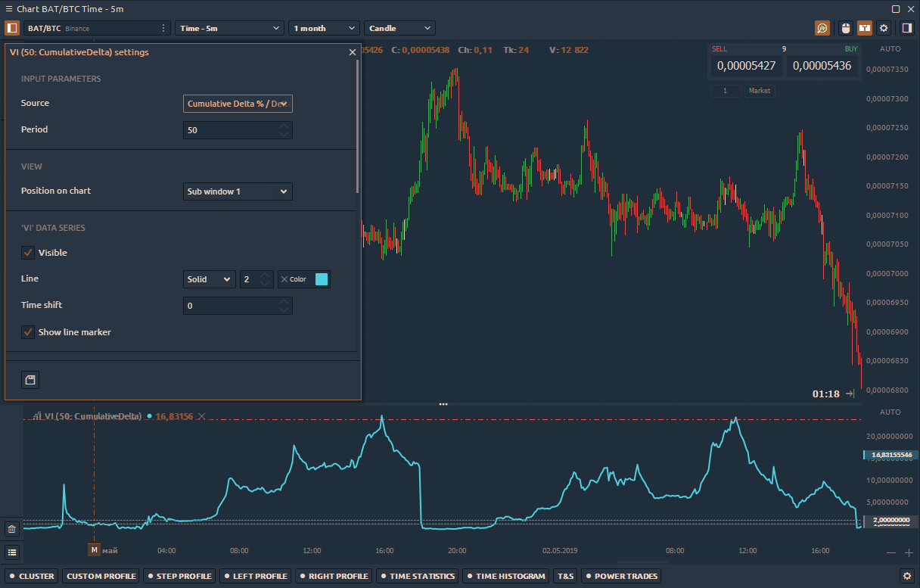Toggle AUTO scale on indicator sub window
Screen dimensions: 920x588
[890, 412]
